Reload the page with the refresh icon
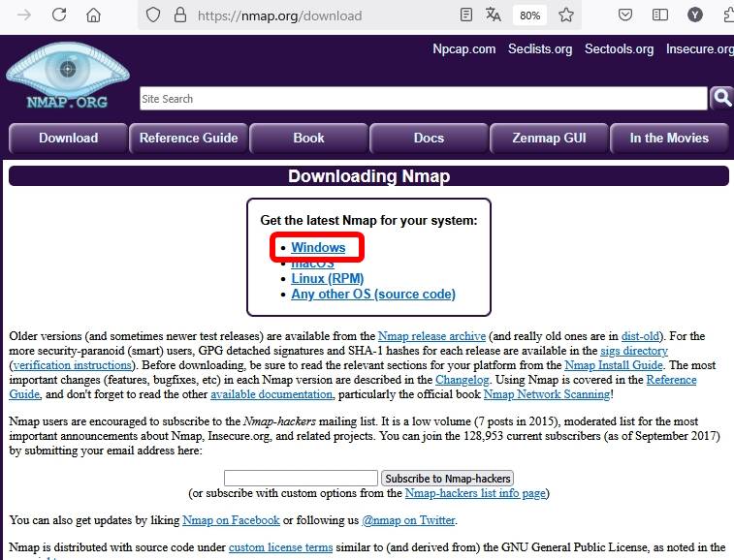Screen dimensions: 734x560 [59, 15]
